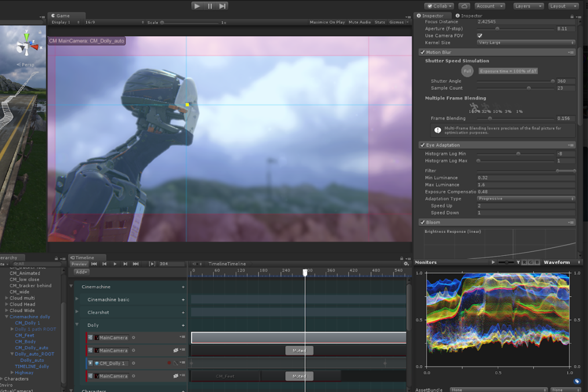The image size is (588, 392).
Task: Open the Timeline Add menu
Action: pos(81,272)
